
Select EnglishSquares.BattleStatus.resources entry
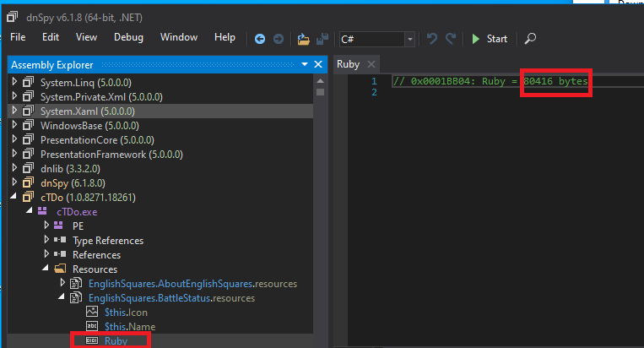pos(171,298)
